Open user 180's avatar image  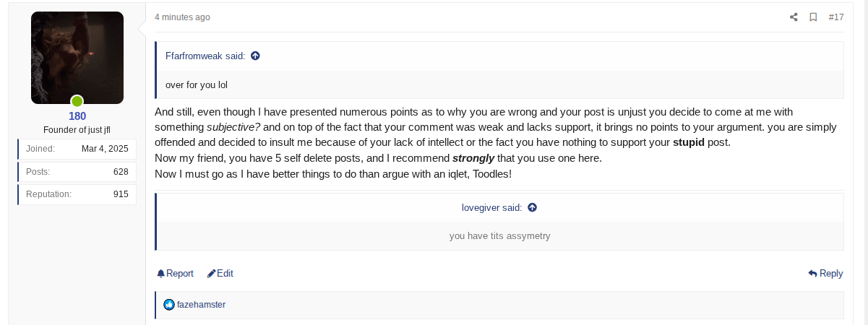(77, 56)
